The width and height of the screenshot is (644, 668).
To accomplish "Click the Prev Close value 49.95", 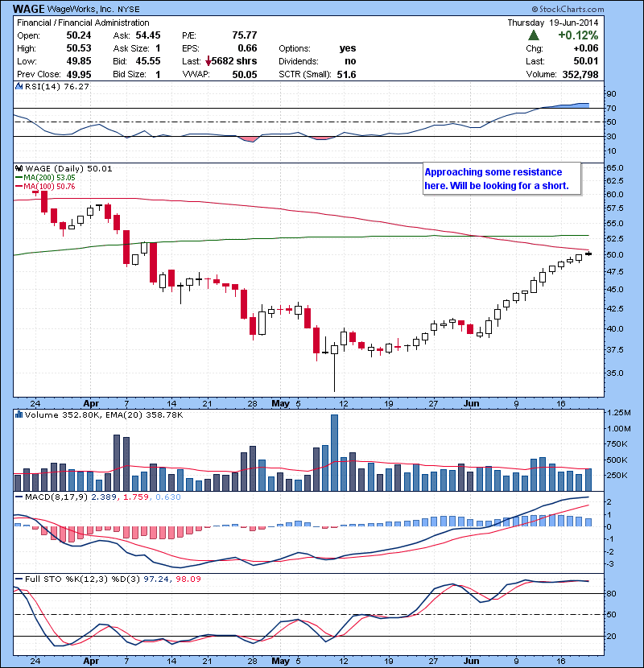I will tap(78, 74).
